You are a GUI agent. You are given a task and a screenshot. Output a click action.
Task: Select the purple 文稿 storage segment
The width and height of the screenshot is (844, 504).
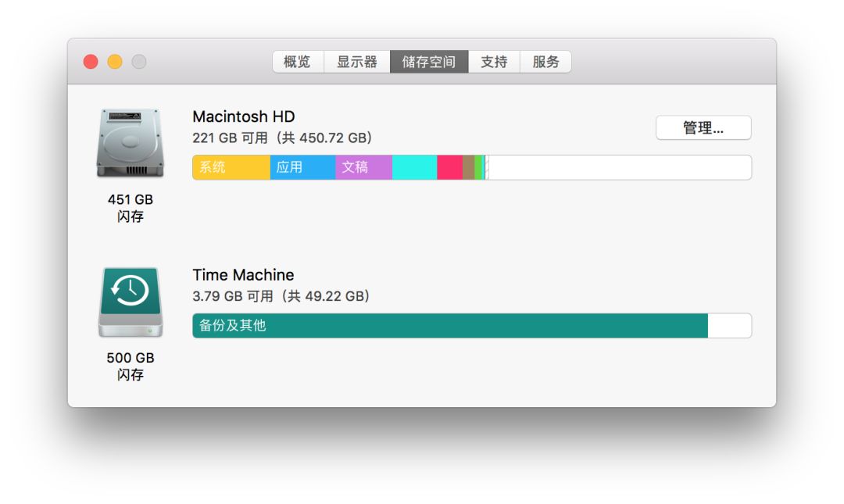[364, 167]
